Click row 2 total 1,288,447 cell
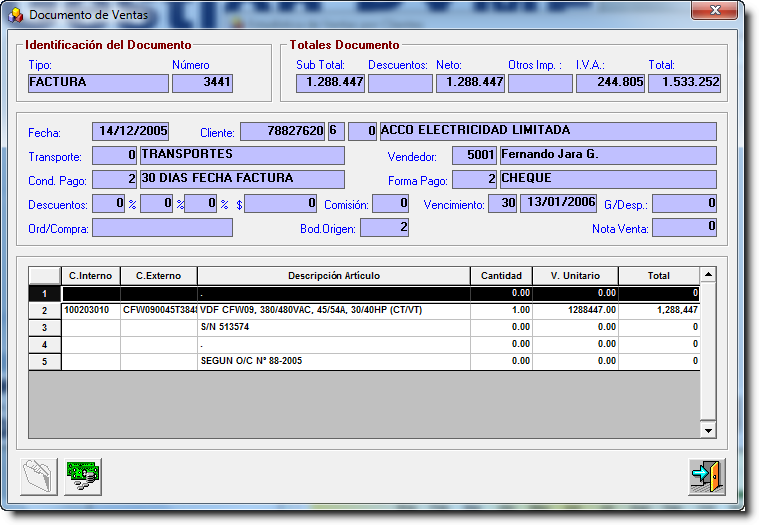759x525 pixels. tap(659, 310)
